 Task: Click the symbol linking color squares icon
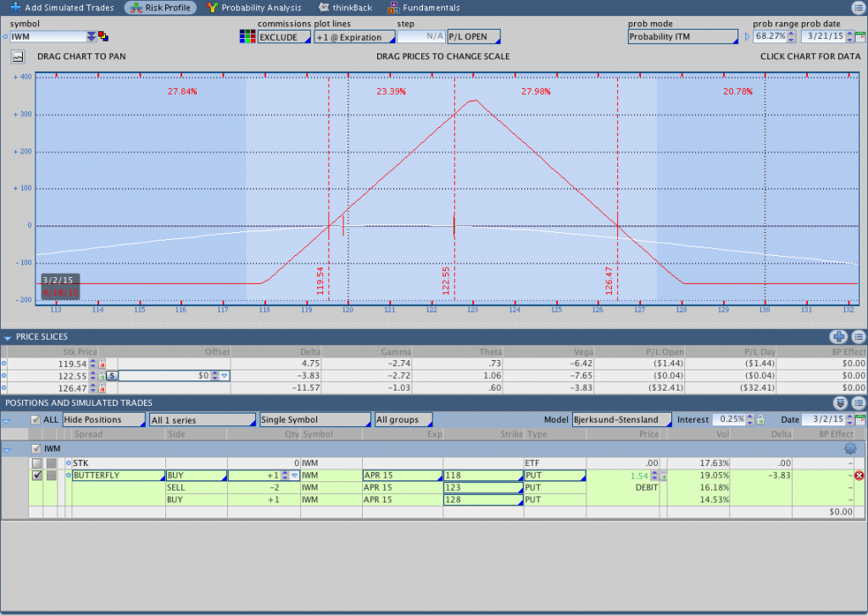[103, 36]
